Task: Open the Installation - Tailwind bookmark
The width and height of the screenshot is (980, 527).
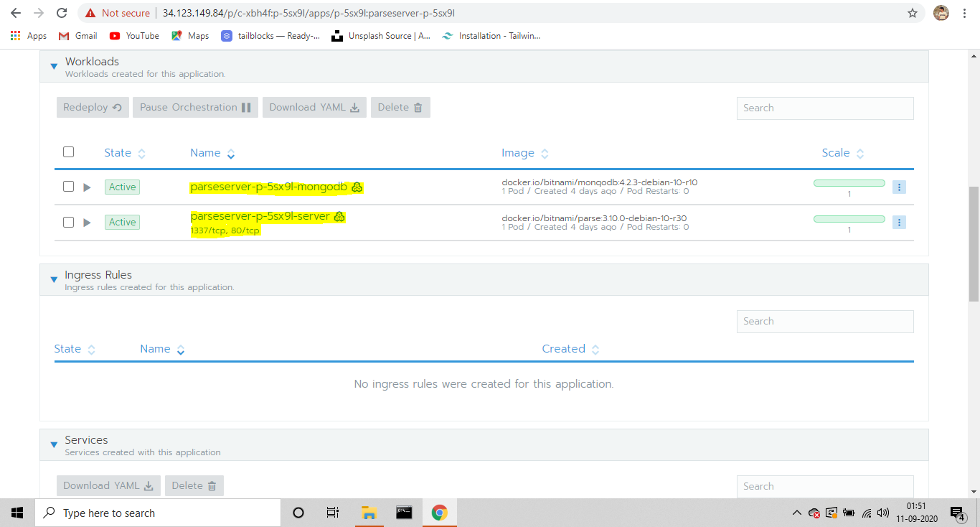Action: (x=491, y=36)
